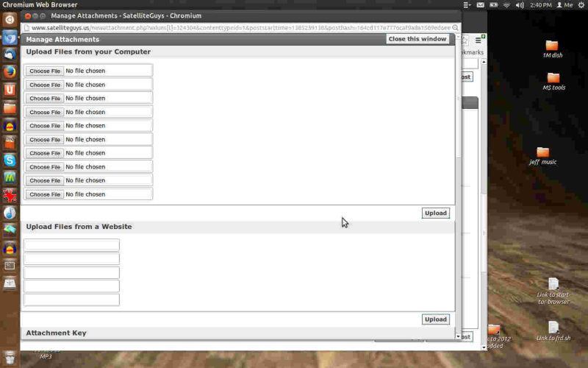Viewport: 588px width, 368px height.
Task: Click the Attachment Key heading
Action: [56, 333]
